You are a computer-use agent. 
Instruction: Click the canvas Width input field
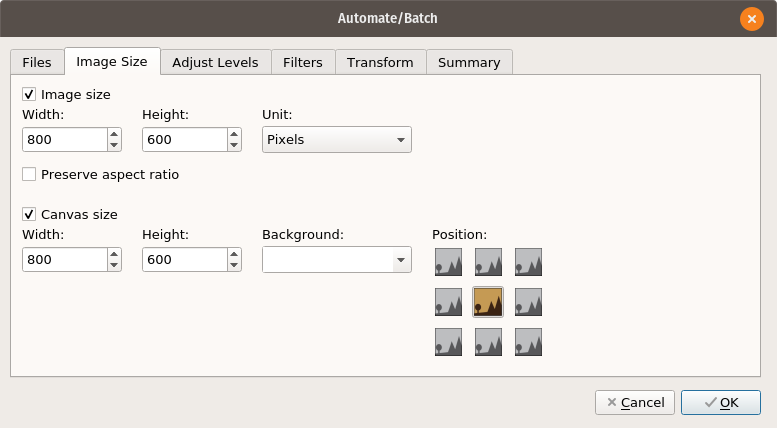coord(65,260)
